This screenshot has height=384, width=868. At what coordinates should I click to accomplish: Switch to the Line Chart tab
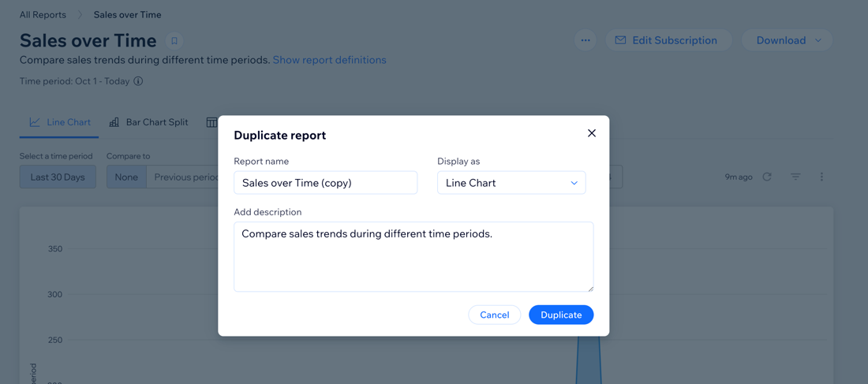coord(60,122)
